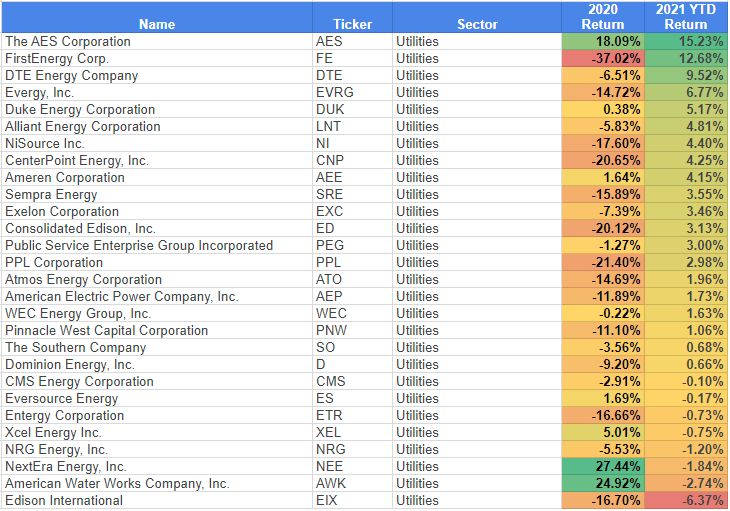
Task: Select the 27.44% return cell
Action: 603,467
